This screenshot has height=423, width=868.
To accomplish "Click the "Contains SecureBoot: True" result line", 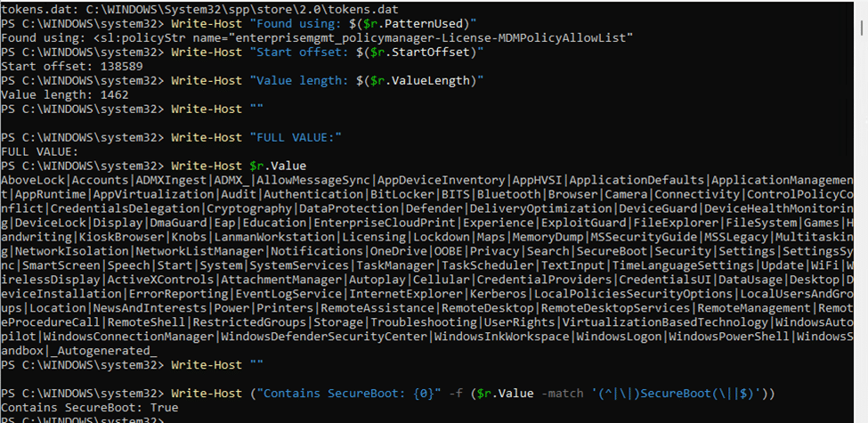I will 91,408.
